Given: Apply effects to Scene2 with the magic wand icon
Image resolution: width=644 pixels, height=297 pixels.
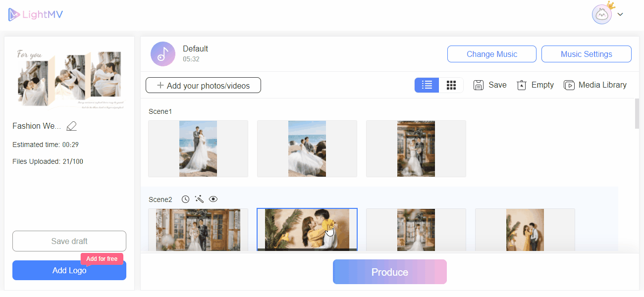Looking at the screenshot, I should (x=199, y=199).
